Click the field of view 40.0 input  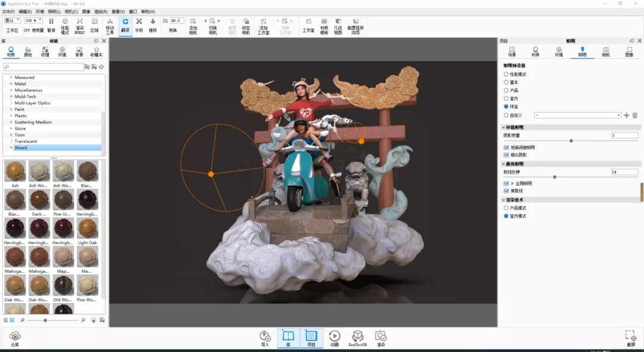pos(177,20)
